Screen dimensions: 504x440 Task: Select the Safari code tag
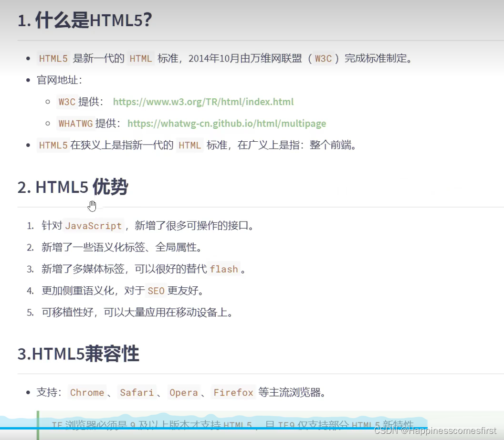137,392
